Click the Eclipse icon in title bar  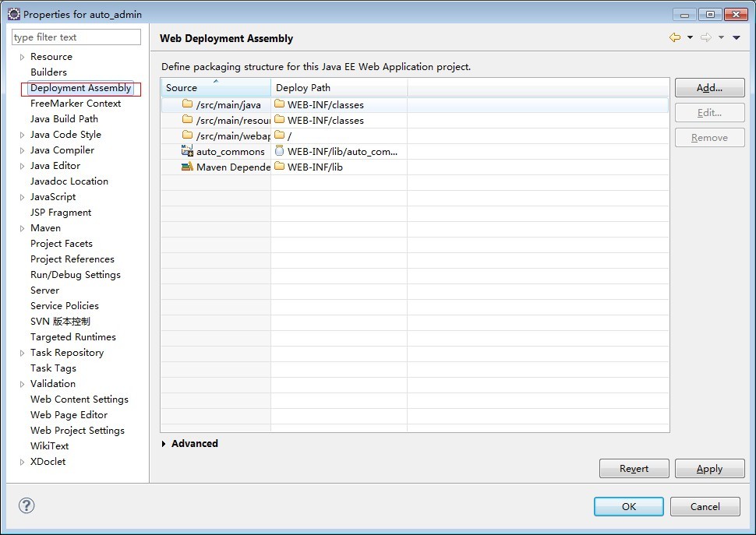(13, 14)
